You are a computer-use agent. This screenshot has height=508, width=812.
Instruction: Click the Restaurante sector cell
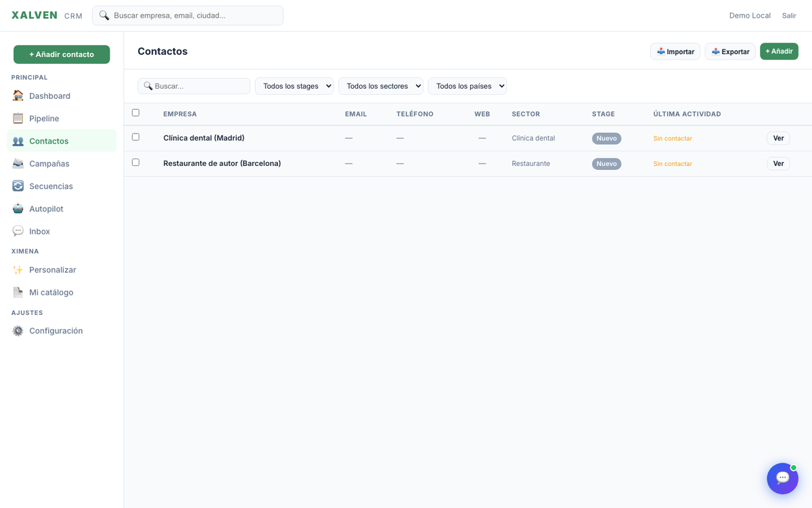(x=531, y=163)
